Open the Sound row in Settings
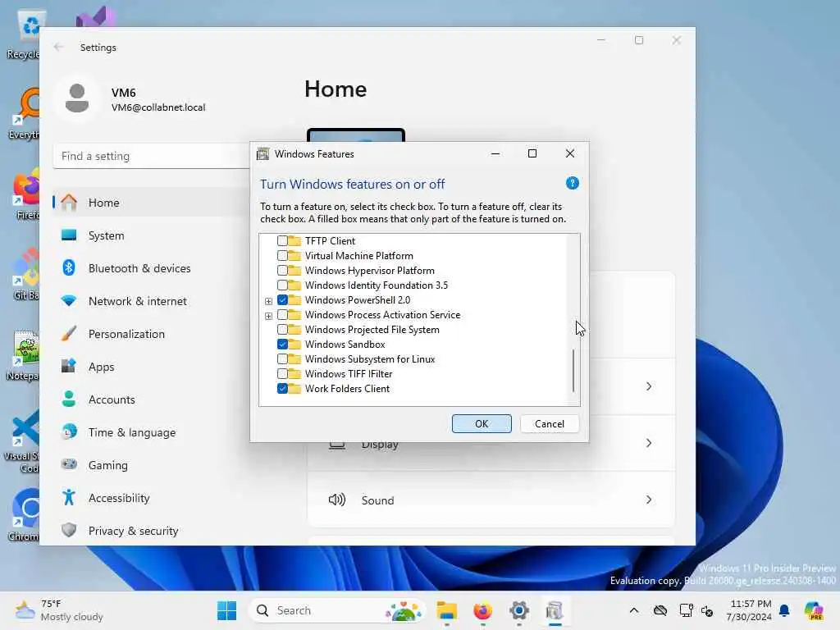 coord(491,500)
